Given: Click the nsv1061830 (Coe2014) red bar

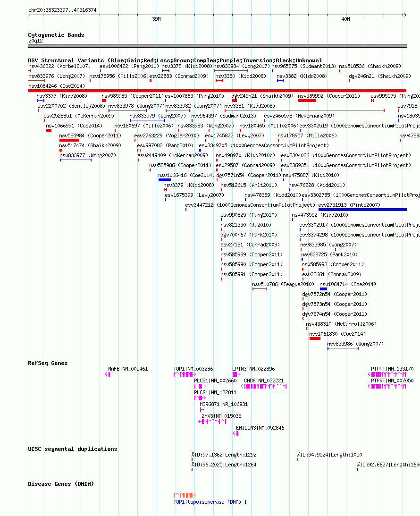Looking at the screenshot, I should pos(315,338).
